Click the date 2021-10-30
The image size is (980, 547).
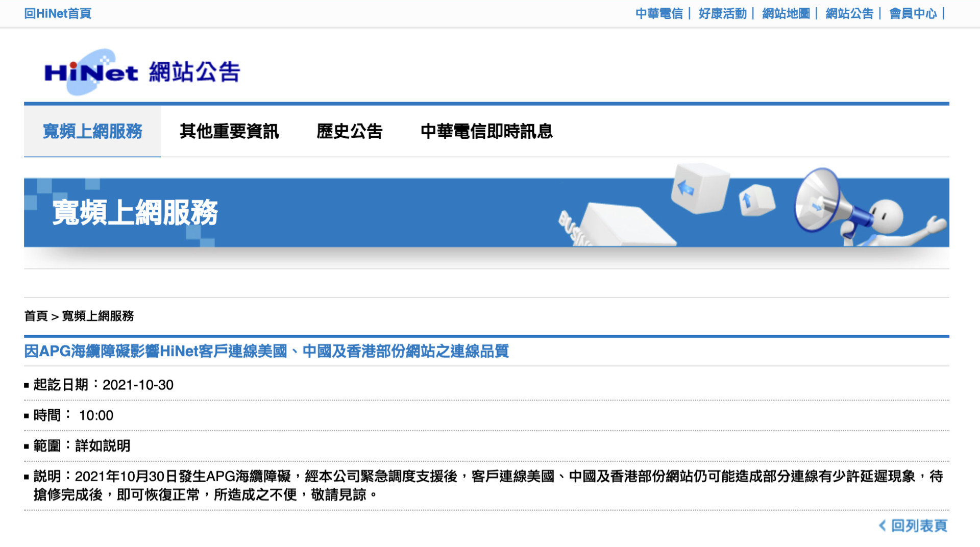pos(138,385)
